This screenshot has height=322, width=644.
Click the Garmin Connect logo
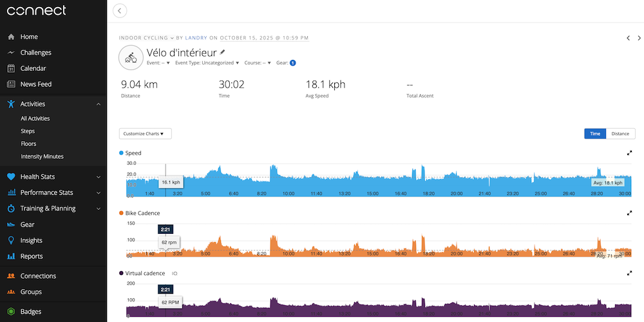coord(36,11)
